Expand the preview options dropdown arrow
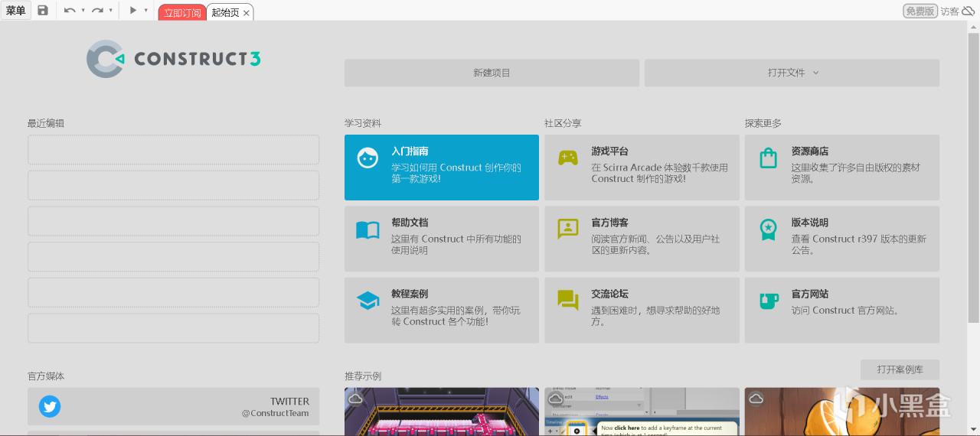The height and width of the screenshot is (436, 980). [145, 11]
